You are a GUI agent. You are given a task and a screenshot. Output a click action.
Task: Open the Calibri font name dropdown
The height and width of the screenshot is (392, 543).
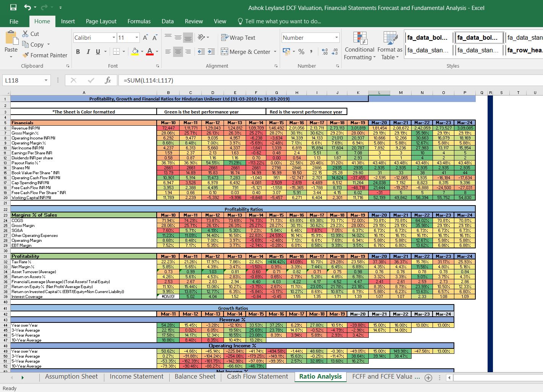coord(113,37)
